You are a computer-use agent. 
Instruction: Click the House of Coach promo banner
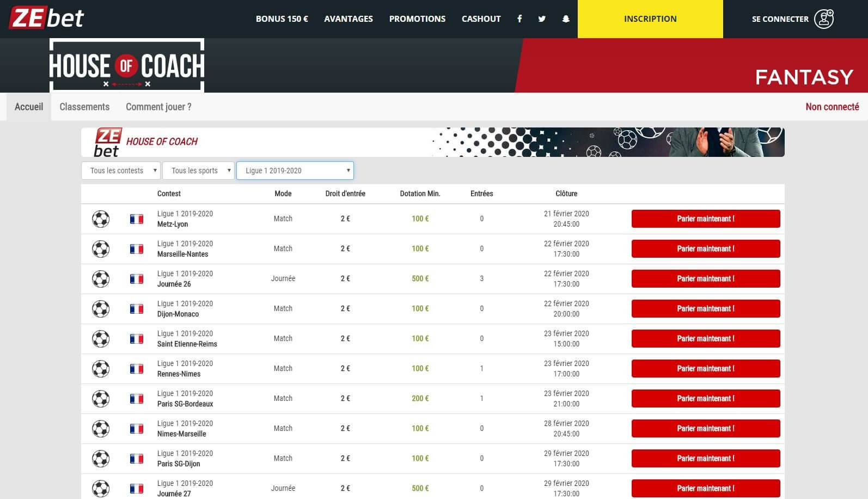(x=433, y=142)
